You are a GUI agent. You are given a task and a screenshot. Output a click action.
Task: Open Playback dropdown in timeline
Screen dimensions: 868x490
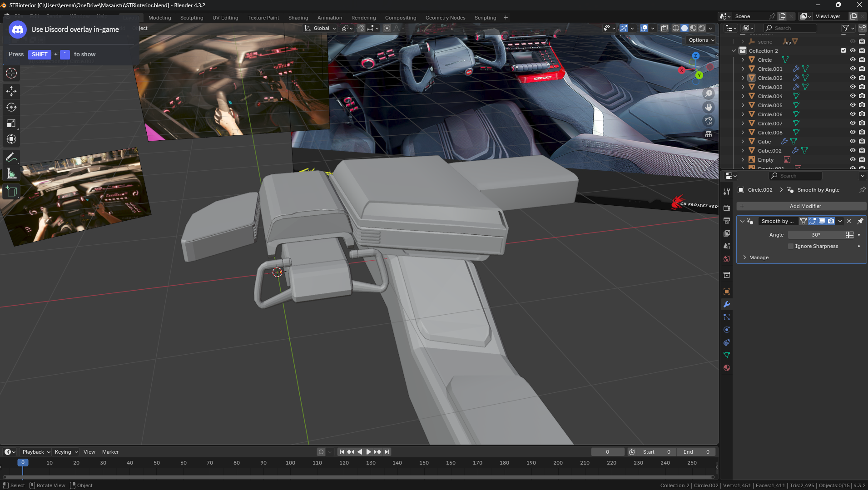tap(36, 452)
